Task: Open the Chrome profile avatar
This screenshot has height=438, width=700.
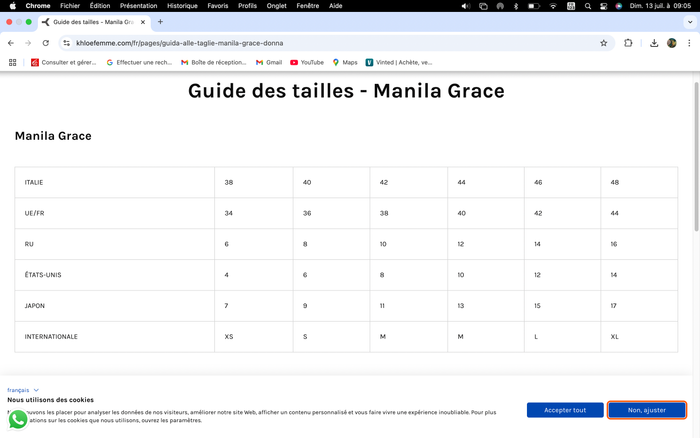Action: click(671, 43)
